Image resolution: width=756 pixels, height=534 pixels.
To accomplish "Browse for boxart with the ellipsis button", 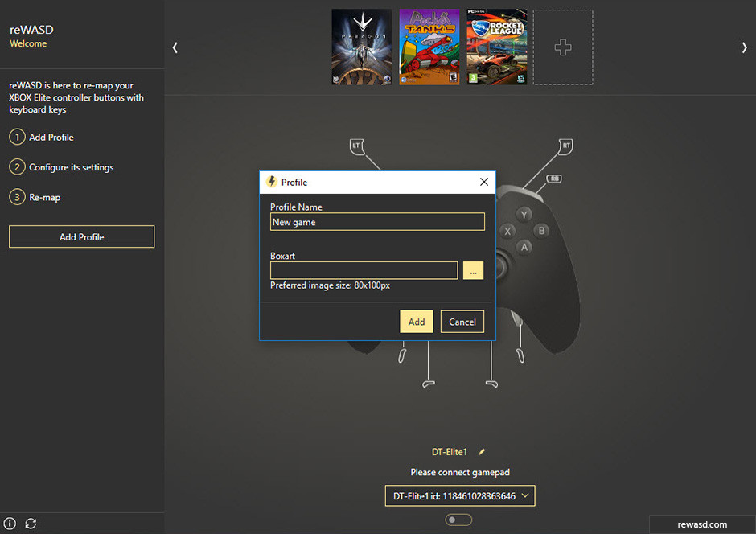I will click(x=473, y=270).
